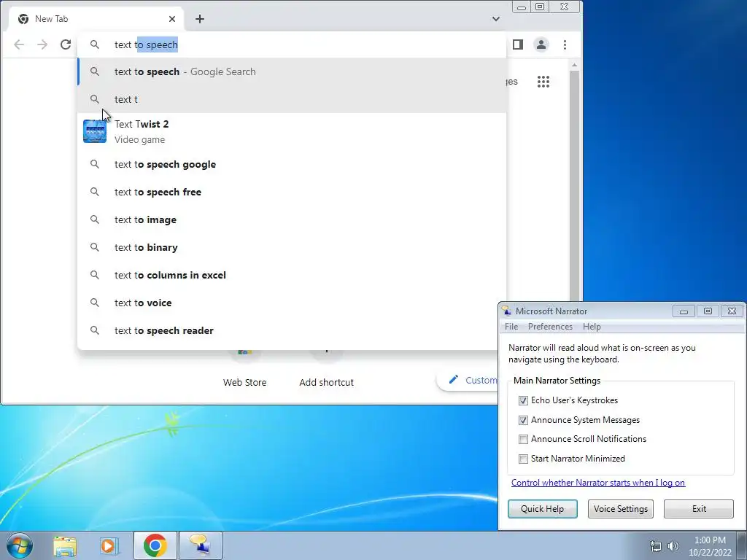Open the Chrome profile avatar
This screenshot has height=560, width=747.
541,44
